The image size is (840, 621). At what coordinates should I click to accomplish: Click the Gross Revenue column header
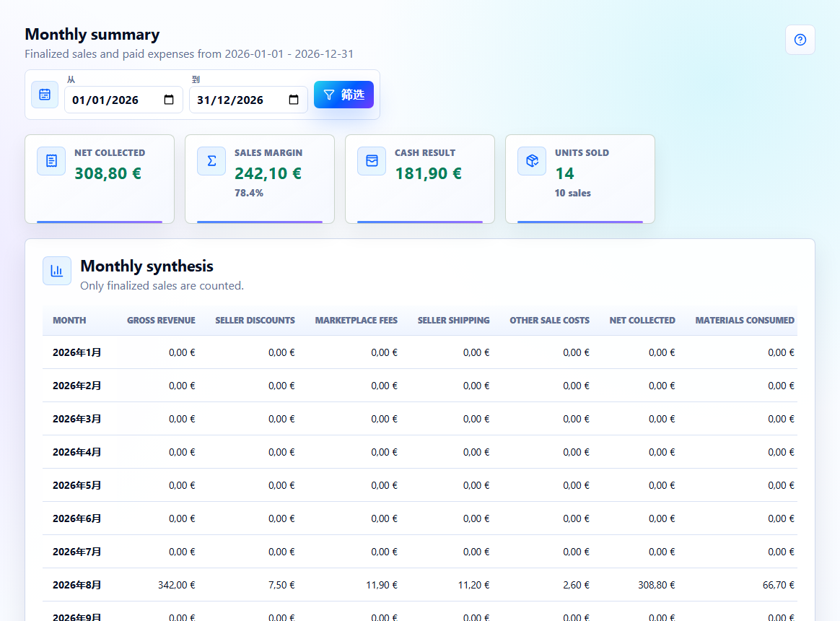[161, 320]
